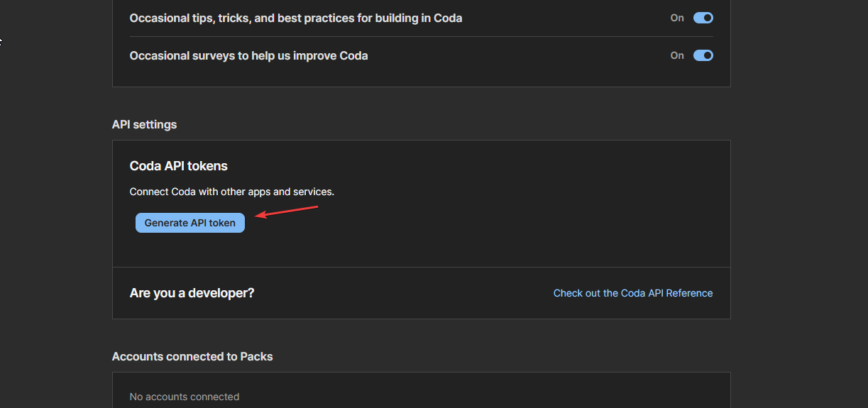Screen dimensions: 868x408
Task: Click the red arrow pointing at the button
Action: tap(287, 211)
